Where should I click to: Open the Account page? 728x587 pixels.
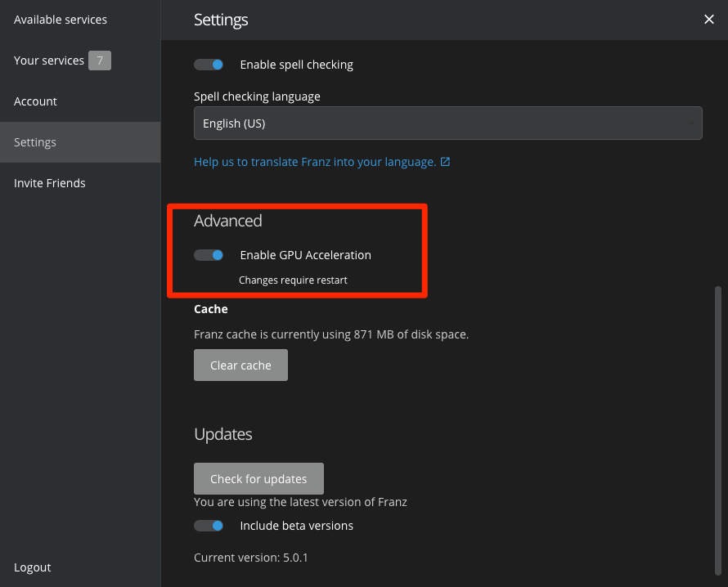pos(35,101)
